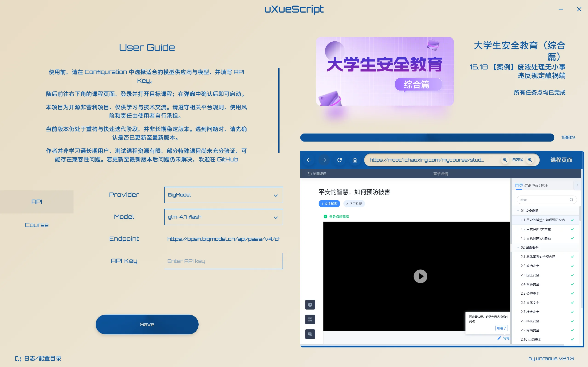Click the Endpoint URL field
This screenshot has height=367, width=588.
pos(223,239)
